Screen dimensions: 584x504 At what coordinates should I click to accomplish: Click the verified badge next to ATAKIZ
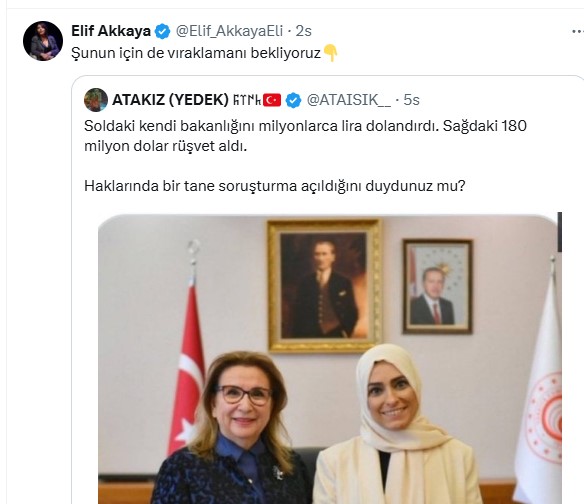pyautogui.click(x=293, y=100)
